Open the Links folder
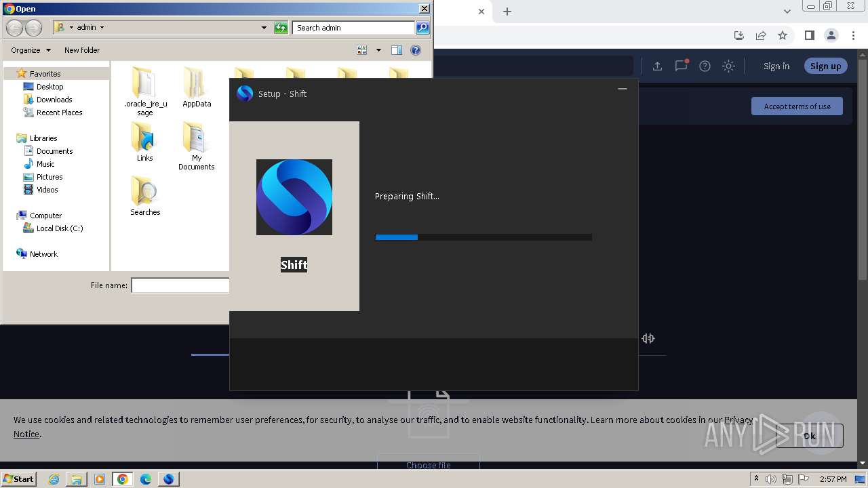The width and height of the screenshot is (868, 488). (145, 142)
